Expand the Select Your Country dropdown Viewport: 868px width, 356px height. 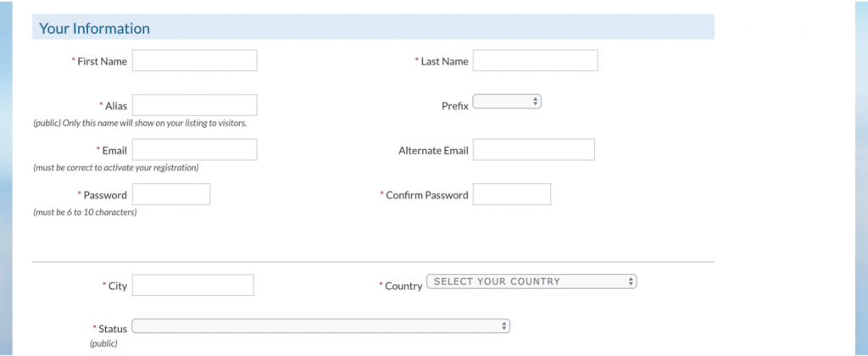click(x=531, y=281)
